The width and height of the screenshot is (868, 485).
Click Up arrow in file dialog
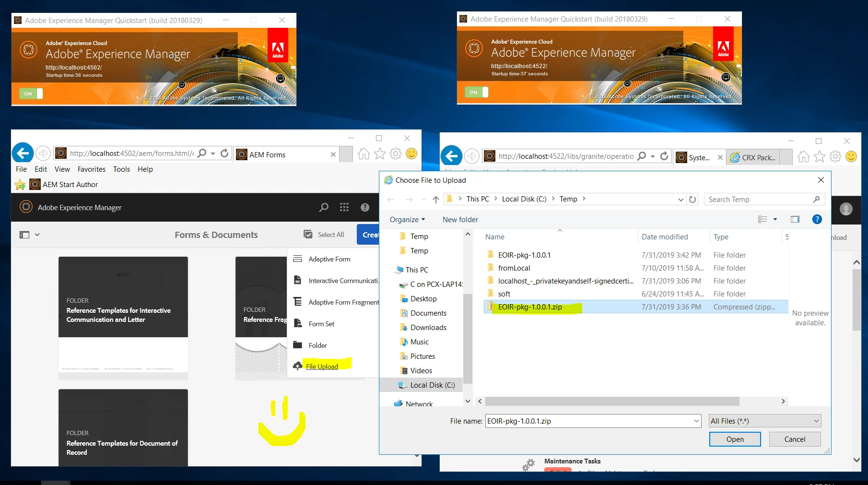(x=435, y=200)
